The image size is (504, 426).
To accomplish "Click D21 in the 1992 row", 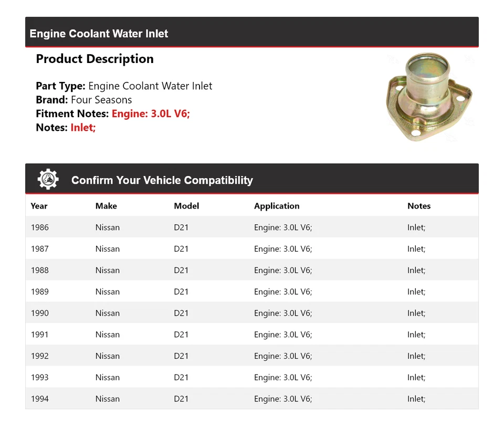I will pos(181,356).
